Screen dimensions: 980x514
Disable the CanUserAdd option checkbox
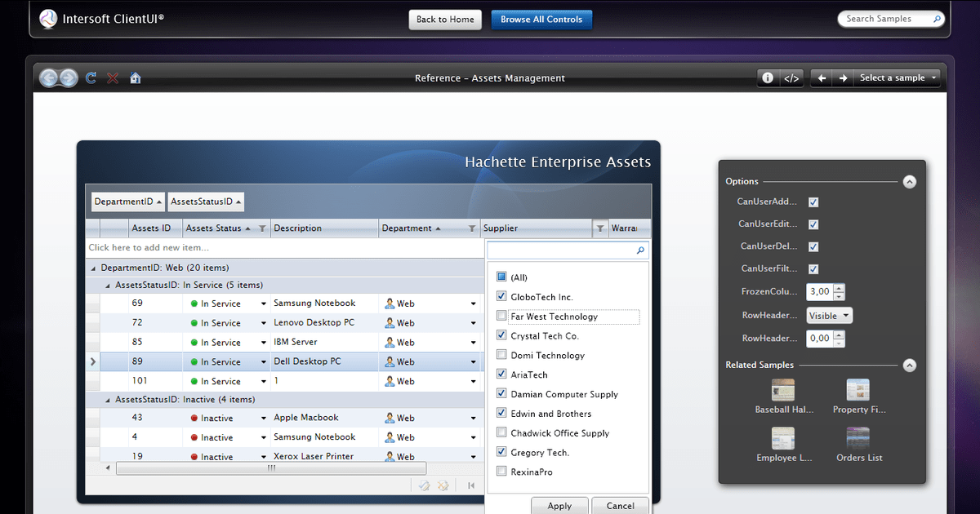(813, 202)
